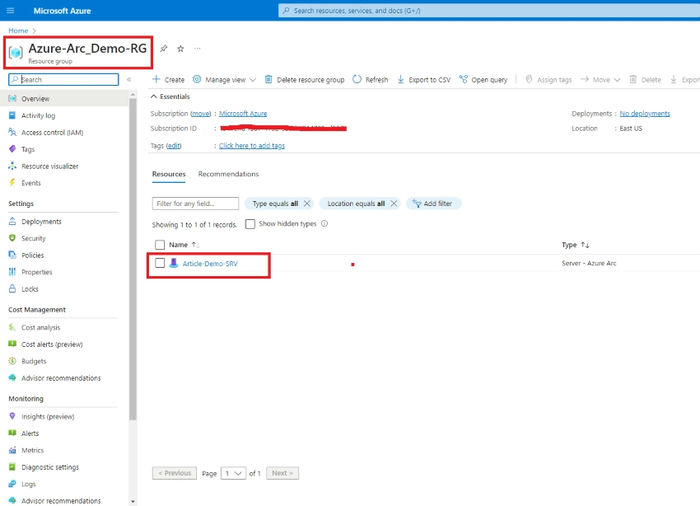Go to Home breadcrumb
Image resolution: width=700 pixels, height=506 pixels.
[x=18, y=30]
